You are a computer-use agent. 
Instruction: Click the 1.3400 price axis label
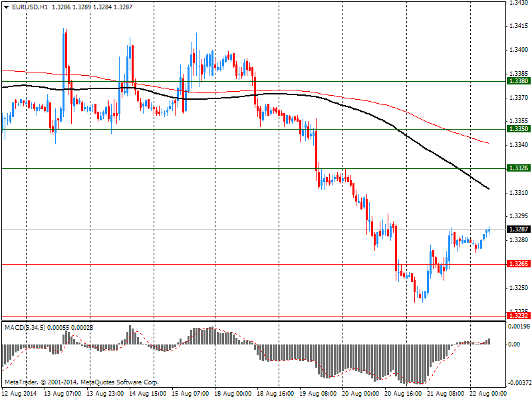tap(519, 50)
